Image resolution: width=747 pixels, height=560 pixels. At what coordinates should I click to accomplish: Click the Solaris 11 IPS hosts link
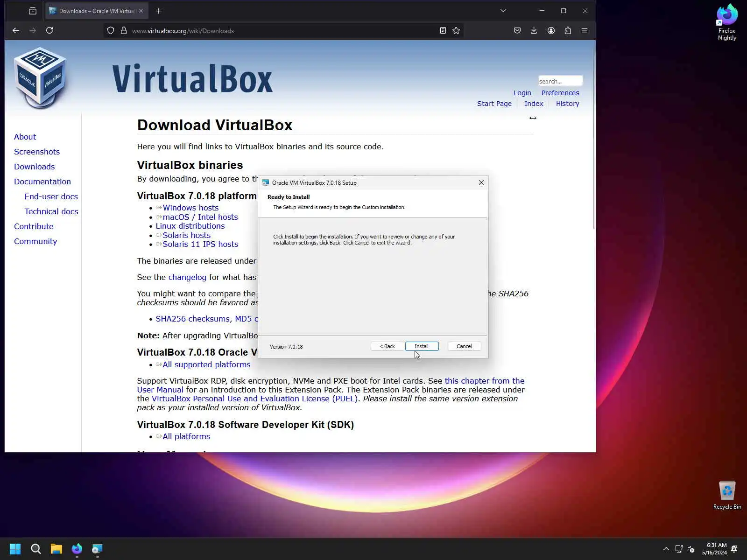click(x=200, y=244)
